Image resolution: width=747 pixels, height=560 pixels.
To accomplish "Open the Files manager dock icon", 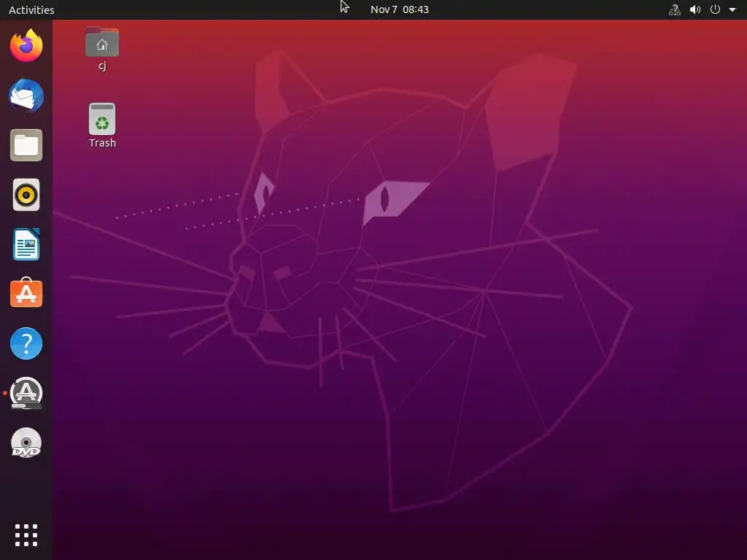I will [x=26, y=145].
